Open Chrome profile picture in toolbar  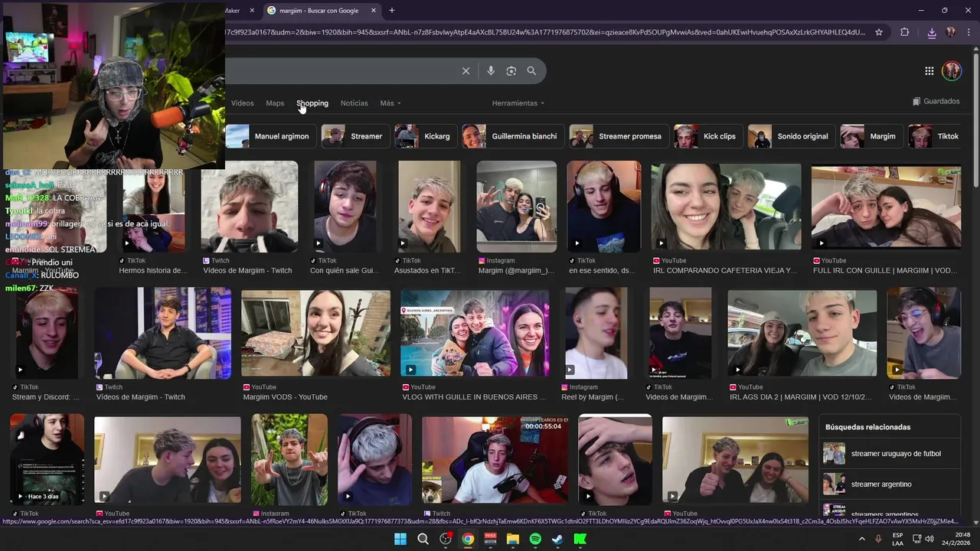tap(951, 32)
